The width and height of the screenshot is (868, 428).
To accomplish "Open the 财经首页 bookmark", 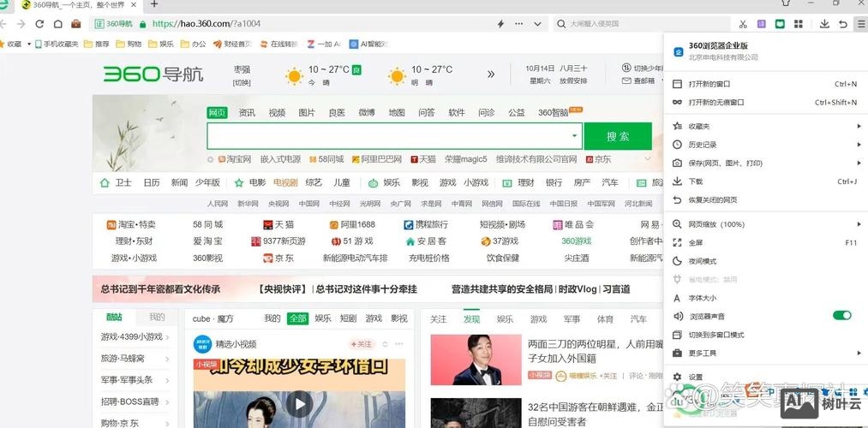I will (232, 44).
